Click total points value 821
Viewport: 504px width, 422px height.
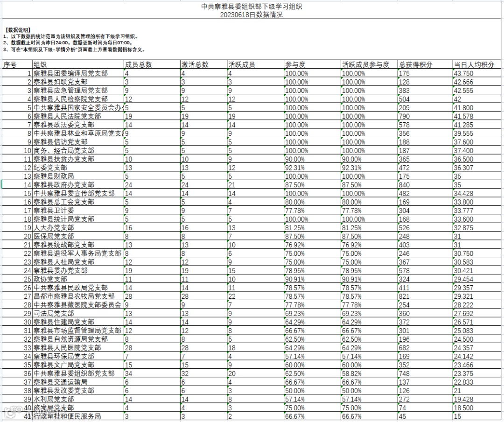[x=425, y=296]
